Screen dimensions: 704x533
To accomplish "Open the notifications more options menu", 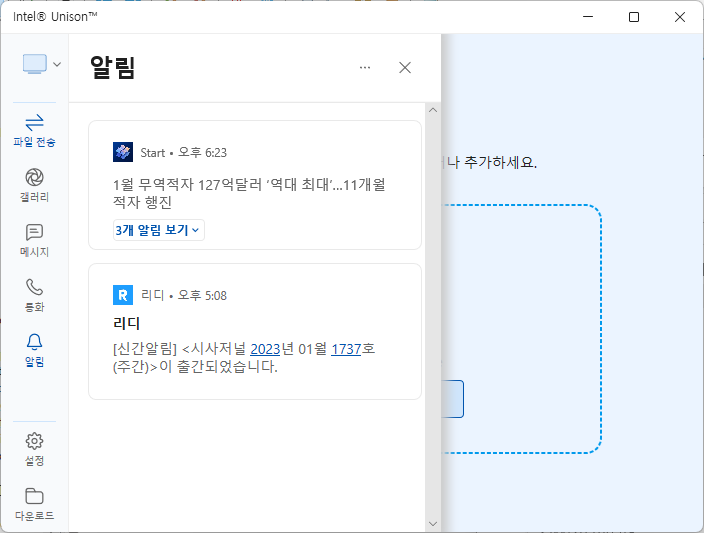I will click(x=365, y=67).
